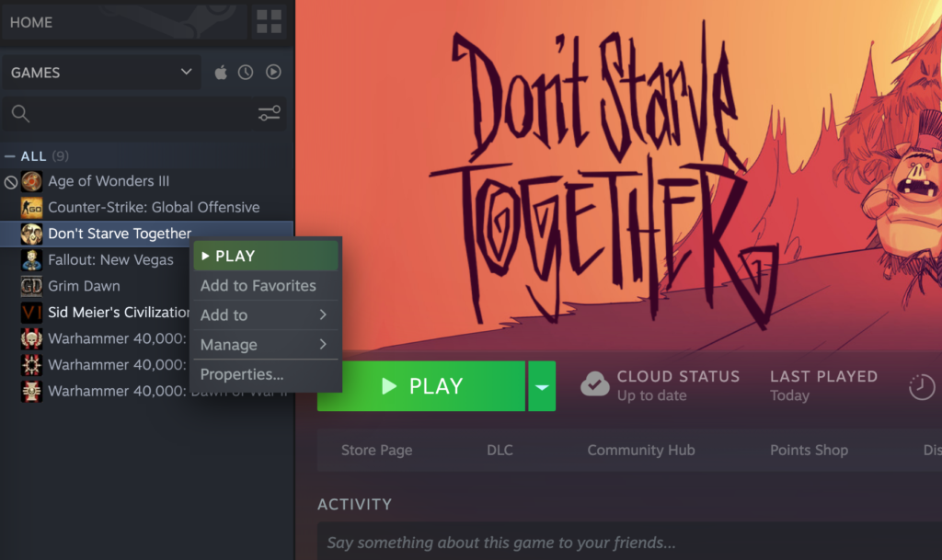Switch library to grid view icon

(x=269, y=21)
